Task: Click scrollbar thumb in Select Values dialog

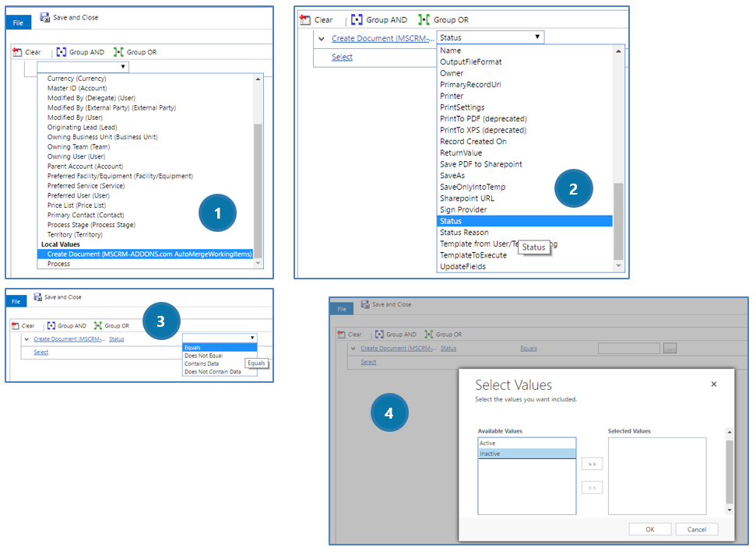Action: click(730, 472)
